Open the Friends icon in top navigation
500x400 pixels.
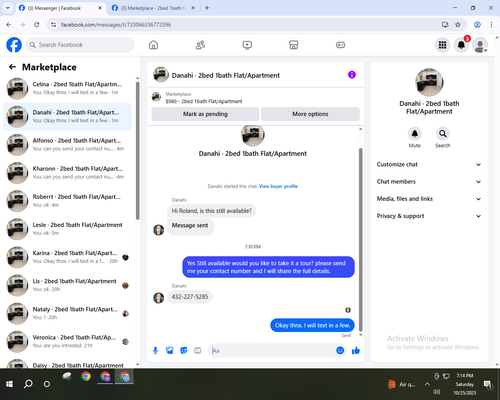click(200, 45)
